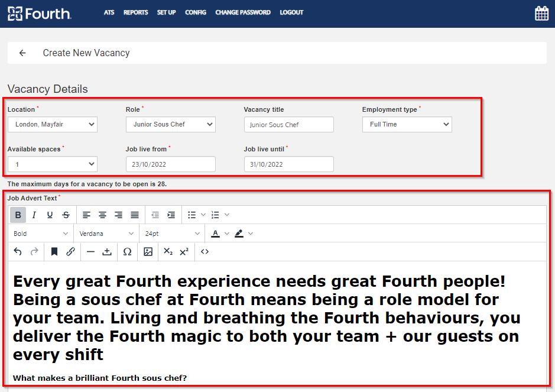Screen dimensions: 555x392
Task: Undo the last edit
Action: (x=18, y=252)
